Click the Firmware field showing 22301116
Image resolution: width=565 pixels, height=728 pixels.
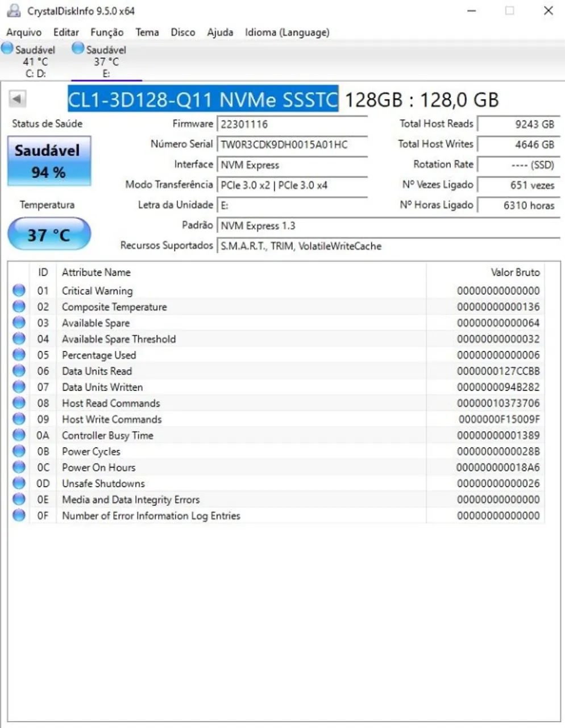click(x=292, y=124)
